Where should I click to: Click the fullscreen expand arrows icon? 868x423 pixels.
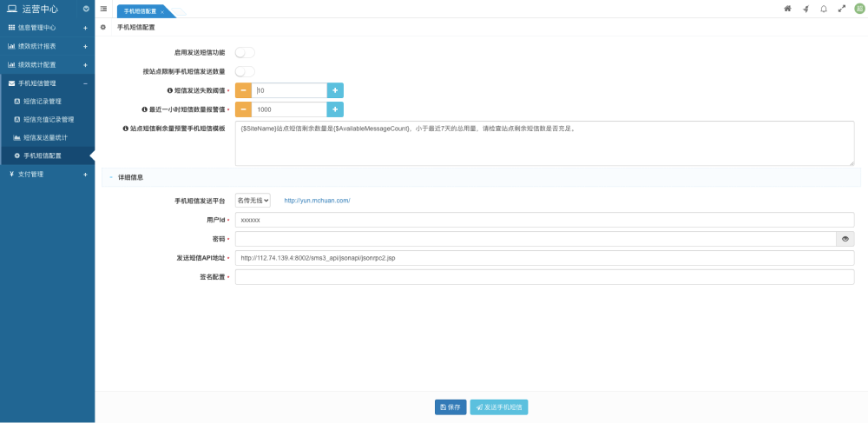[841, 9]
